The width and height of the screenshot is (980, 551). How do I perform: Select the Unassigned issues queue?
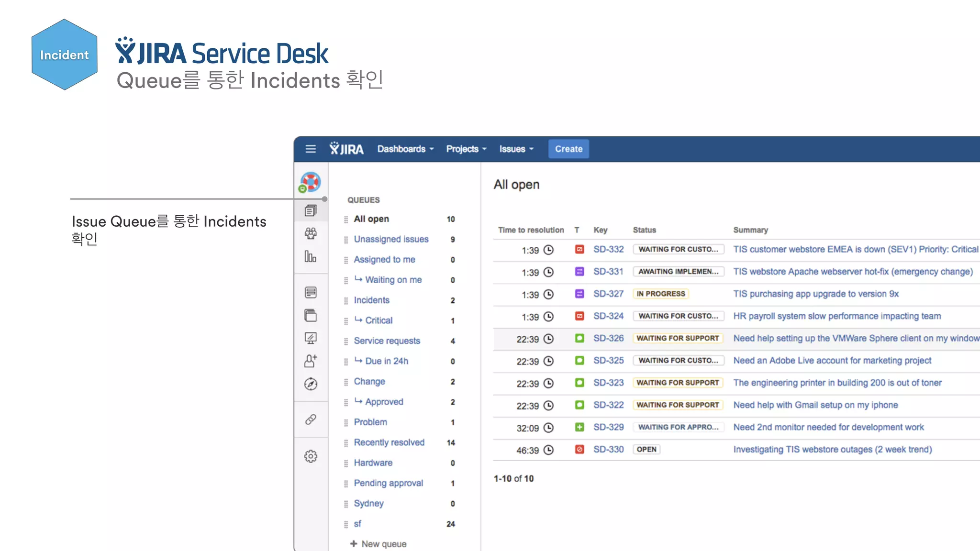391,239
